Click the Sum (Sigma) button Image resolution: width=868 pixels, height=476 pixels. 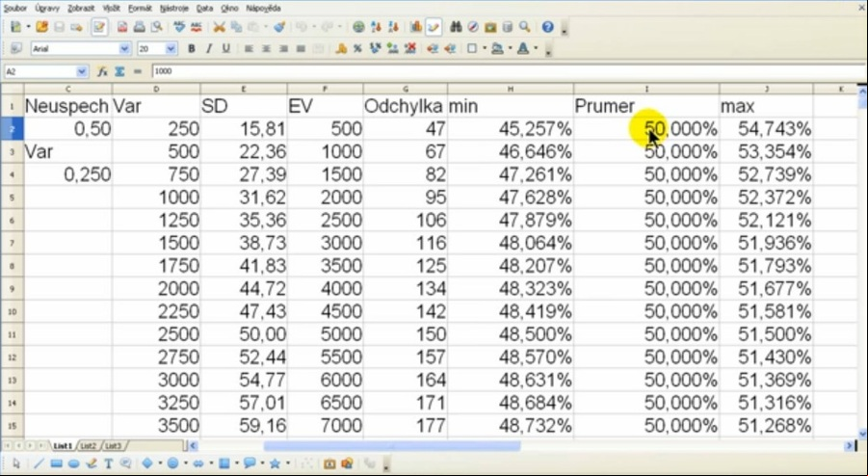coord(119,71)
